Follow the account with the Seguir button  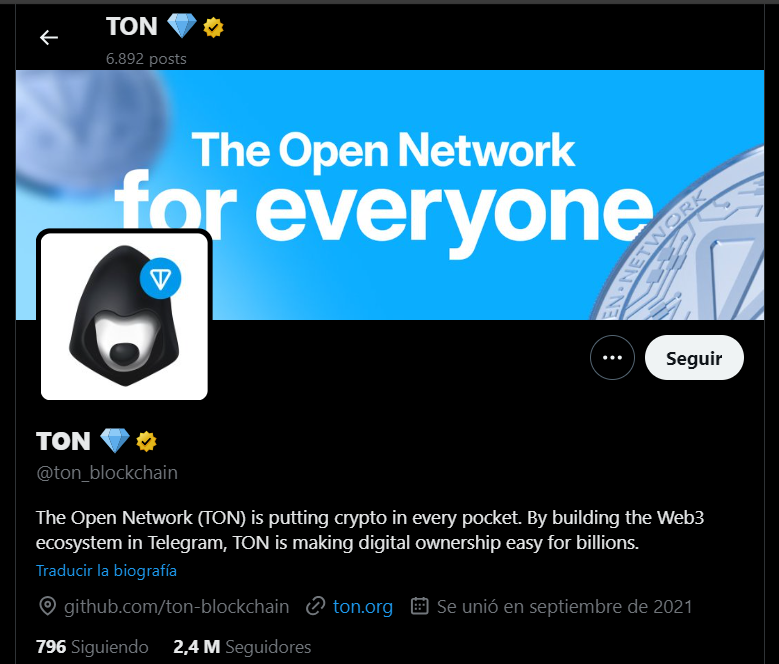(x=694, y=358)
